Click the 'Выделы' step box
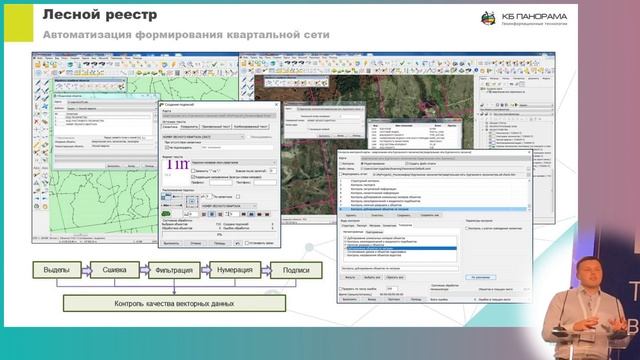 coord(57,270)
